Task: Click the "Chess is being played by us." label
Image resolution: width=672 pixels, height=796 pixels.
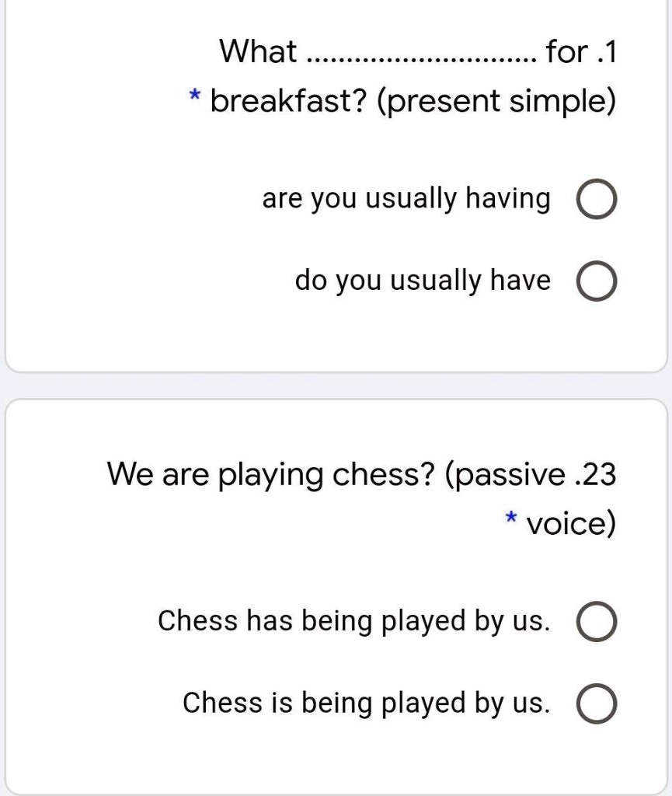Action: click(366, 703)
